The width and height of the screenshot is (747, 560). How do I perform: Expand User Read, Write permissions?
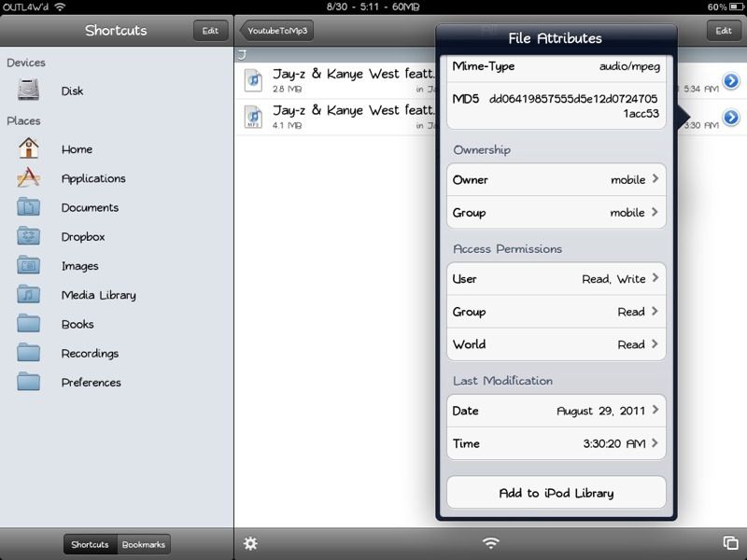556,278
